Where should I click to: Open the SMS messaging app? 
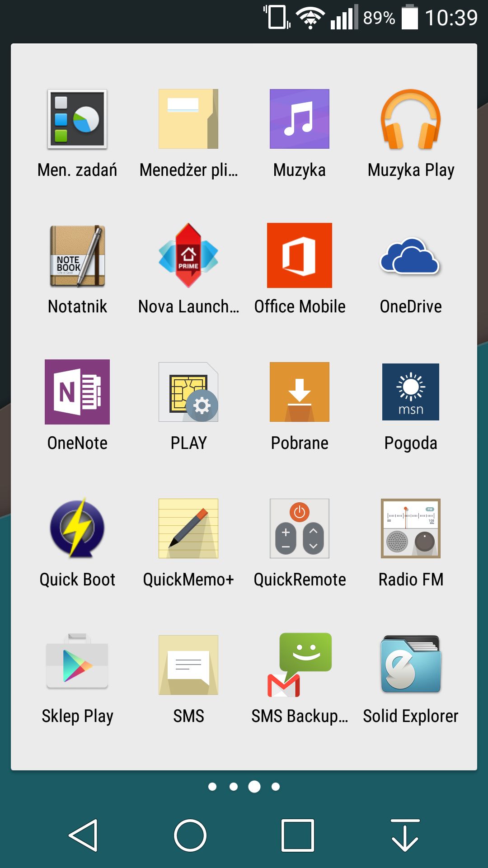[x=188, y=665]
